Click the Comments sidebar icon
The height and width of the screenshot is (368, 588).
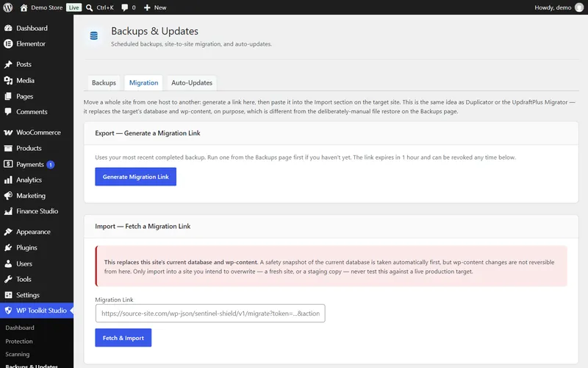tap(8, 112)
